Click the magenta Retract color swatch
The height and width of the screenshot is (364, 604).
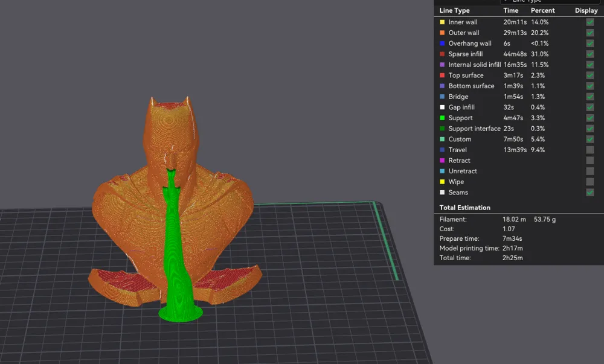442,161
